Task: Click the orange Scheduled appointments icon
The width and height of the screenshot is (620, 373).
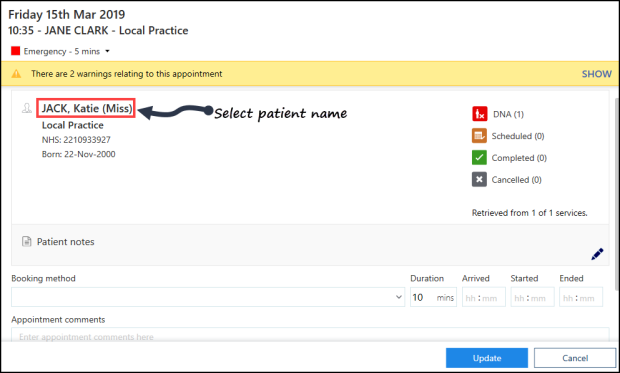Action: [x=479, y=136]
